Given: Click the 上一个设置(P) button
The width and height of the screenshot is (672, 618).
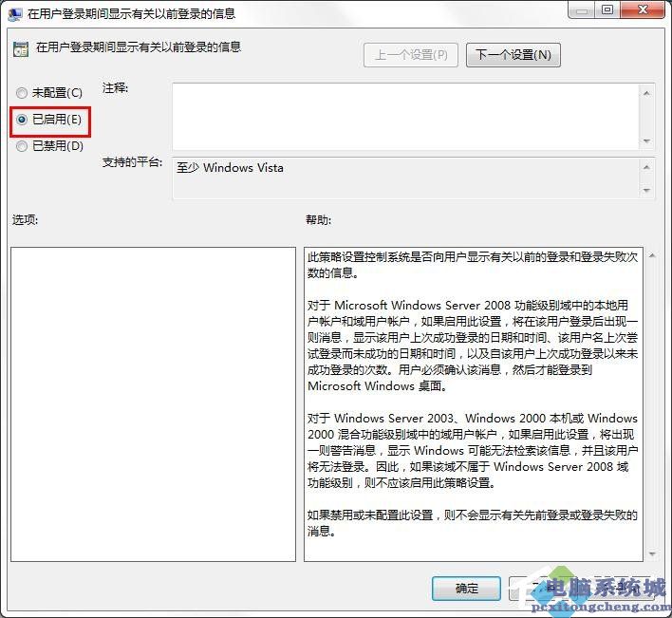Looking at the screenshot, I should click(x=411, y=55).
